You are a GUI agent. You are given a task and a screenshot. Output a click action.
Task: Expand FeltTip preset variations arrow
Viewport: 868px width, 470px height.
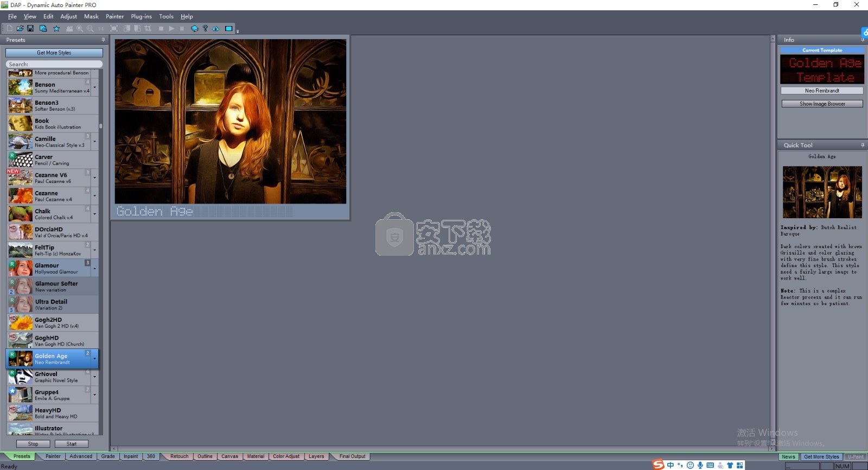tap(94, 250)
